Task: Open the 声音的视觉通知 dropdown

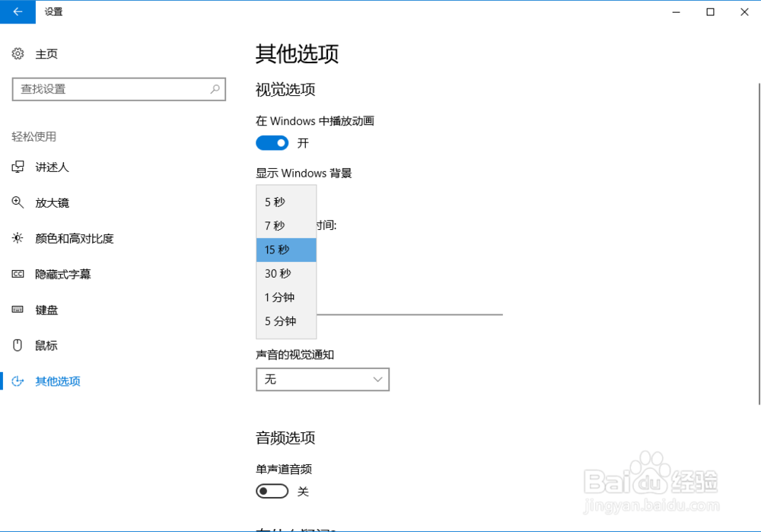Action: point(323,379)
